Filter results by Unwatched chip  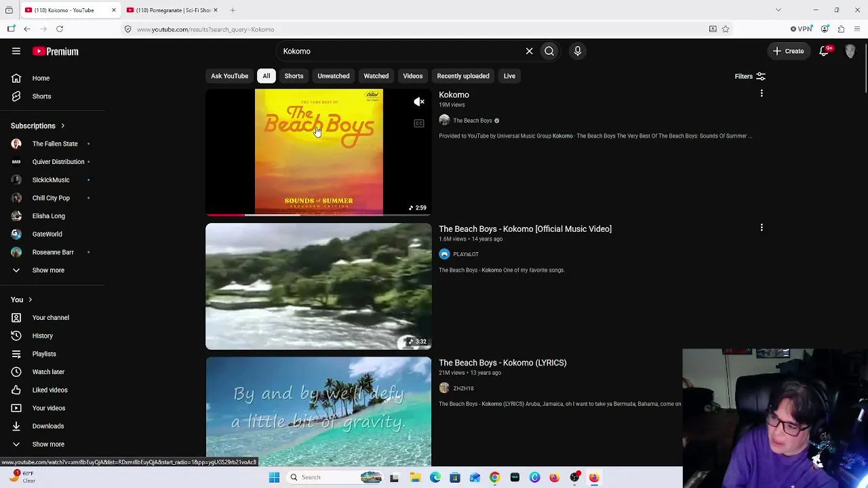(x=334, y=76)
